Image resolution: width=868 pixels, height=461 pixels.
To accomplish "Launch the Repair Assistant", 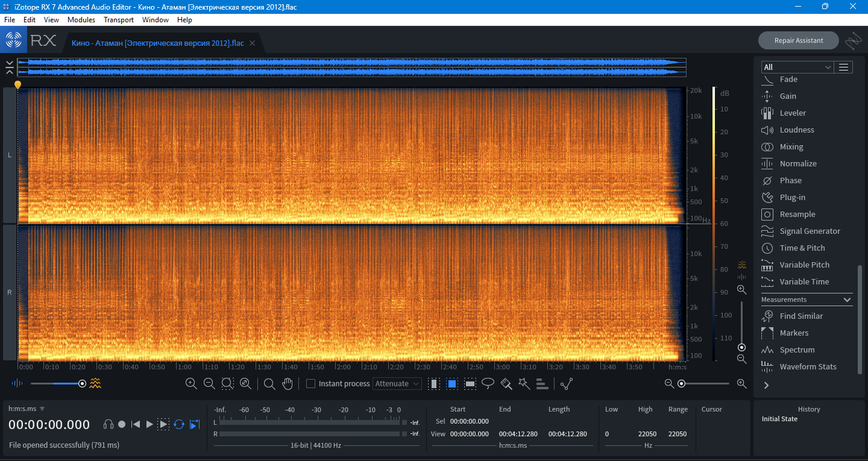I will [x=798, y=40].
